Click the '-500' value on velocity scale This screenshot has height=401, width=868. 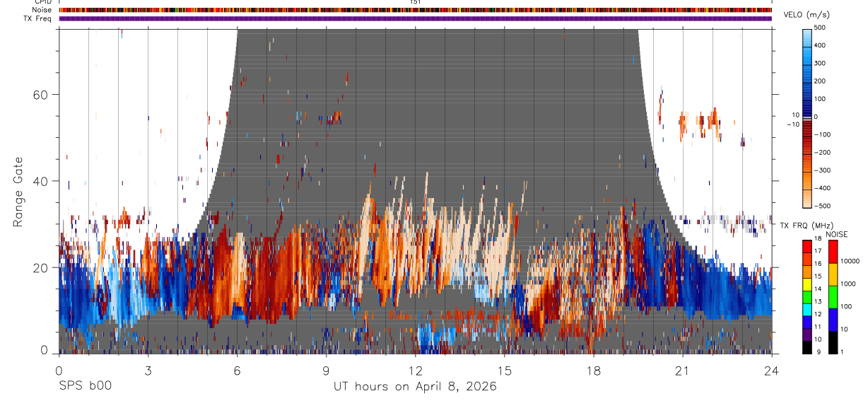point(821,206)
